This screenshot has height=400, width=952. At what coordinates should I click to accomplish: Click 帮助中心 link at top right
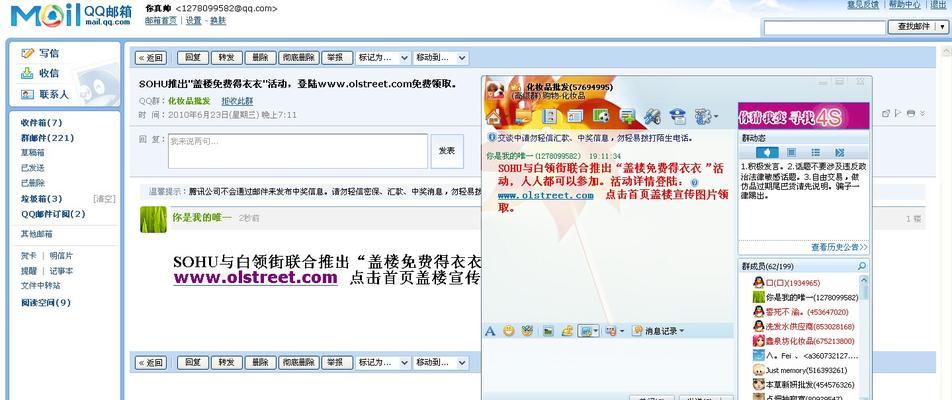tap(905, 4)
